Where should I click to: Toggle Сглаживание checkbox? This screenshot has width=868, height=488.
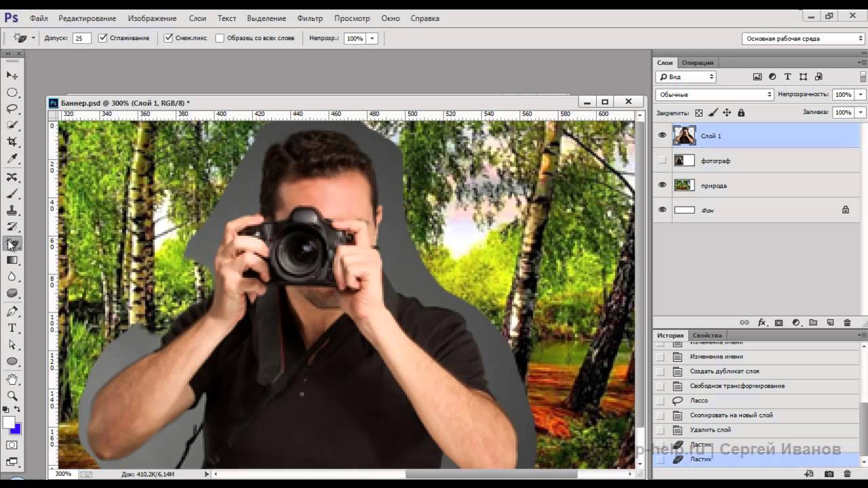103,38
